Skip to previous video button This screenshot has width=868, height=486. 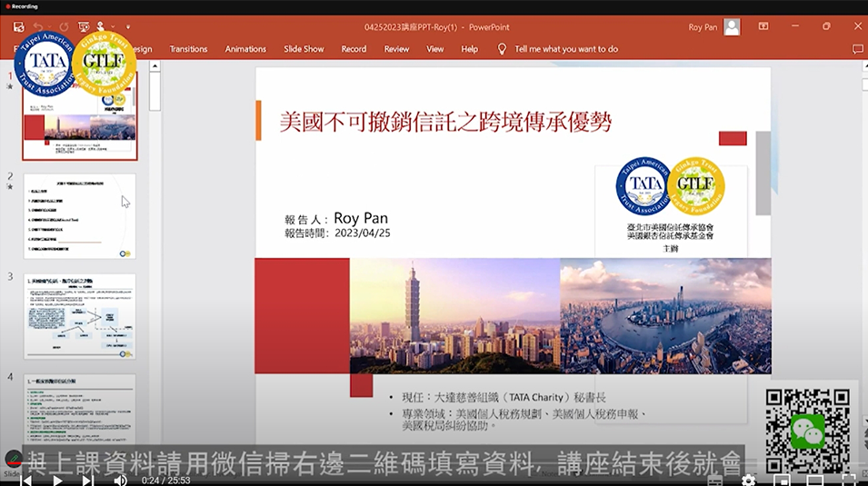click(26, 480)
